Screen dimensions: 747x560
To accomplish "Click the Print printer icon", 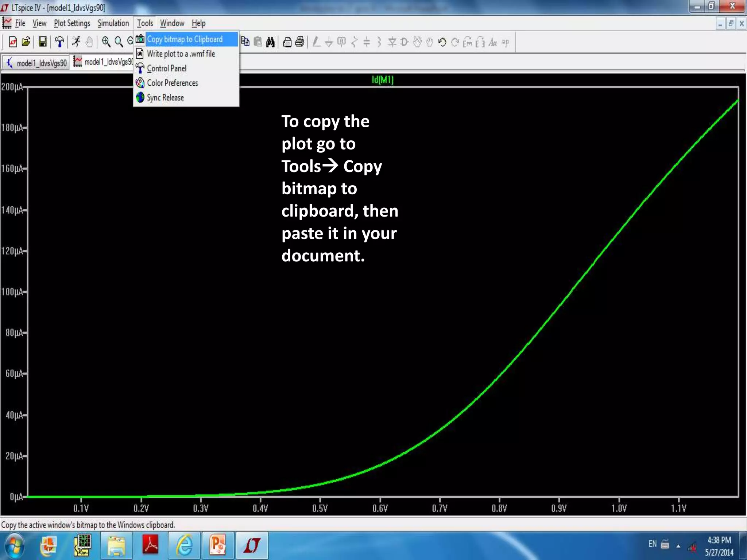I will pyautogui.click(x=300, y=42).
